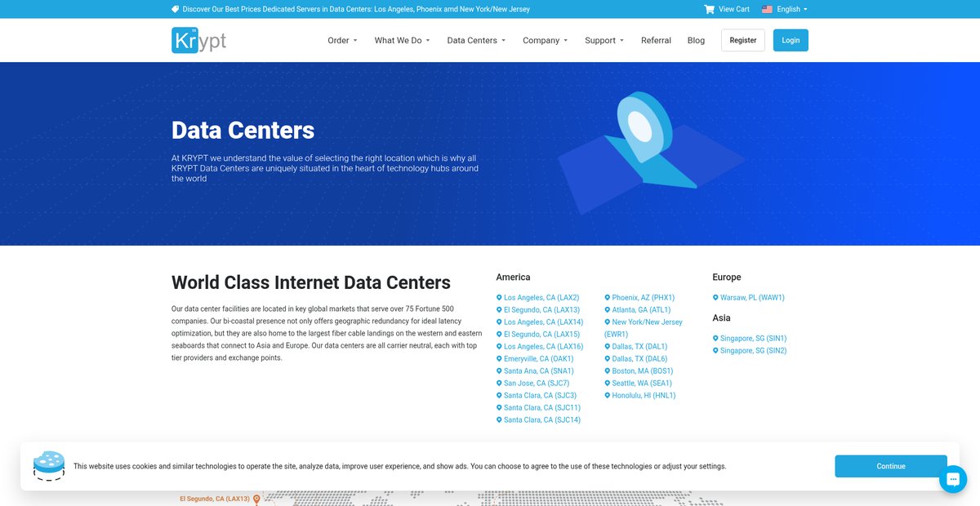Open the live chat bubble
980x506 pixels.
(953, 479)
